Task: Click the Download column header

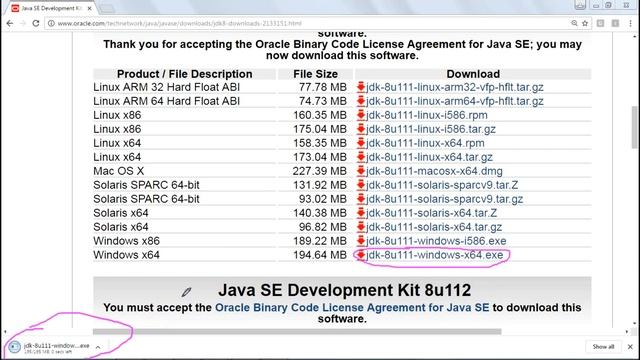Action: 473,74
